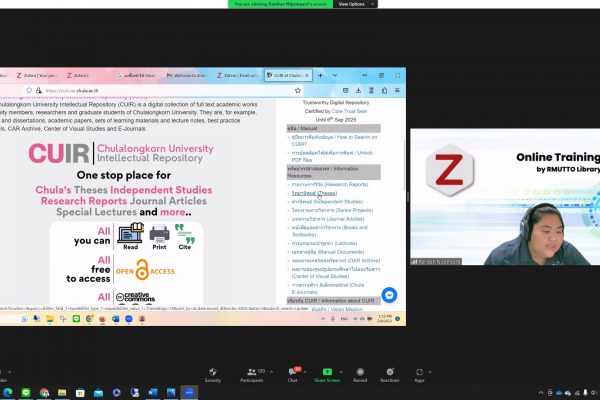The height and width of the screenshot is (400, 600).
Task: Click the shield tracking protection icon
Action: pos(29,90)
